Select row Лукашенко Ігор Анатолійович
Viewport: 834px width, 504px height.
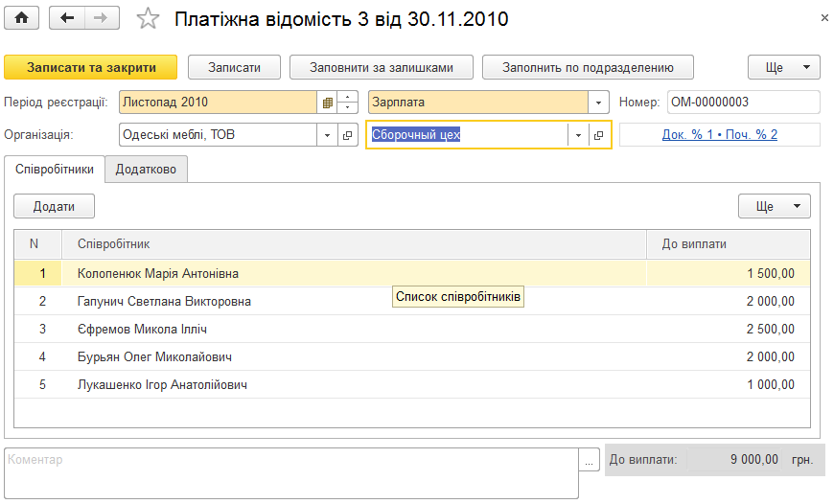(411, 384)
